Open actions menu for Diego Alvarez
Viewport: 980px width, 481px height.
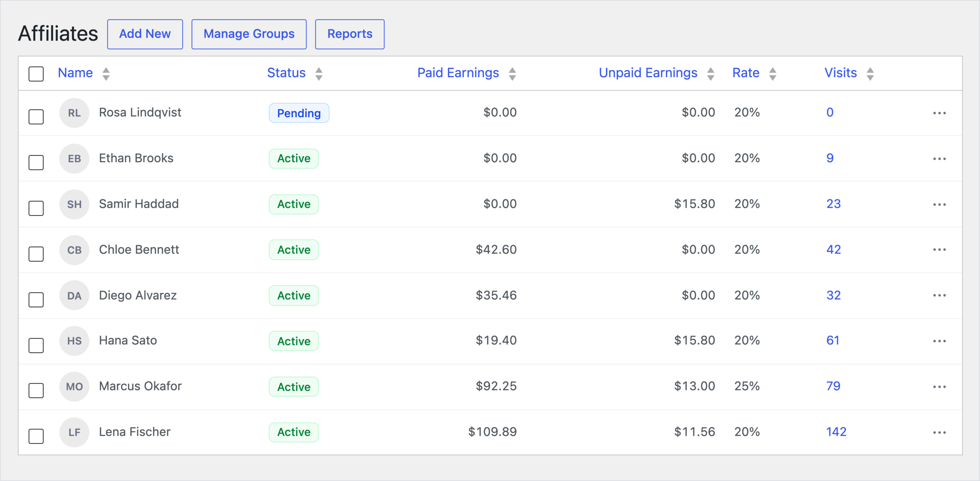click(x=939, y=295)
